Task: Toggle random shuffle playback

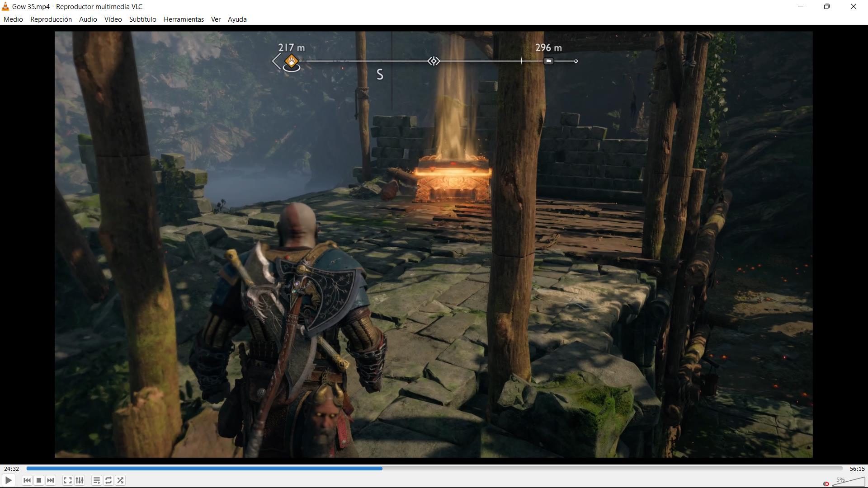Action: click(x=120, y=480)
